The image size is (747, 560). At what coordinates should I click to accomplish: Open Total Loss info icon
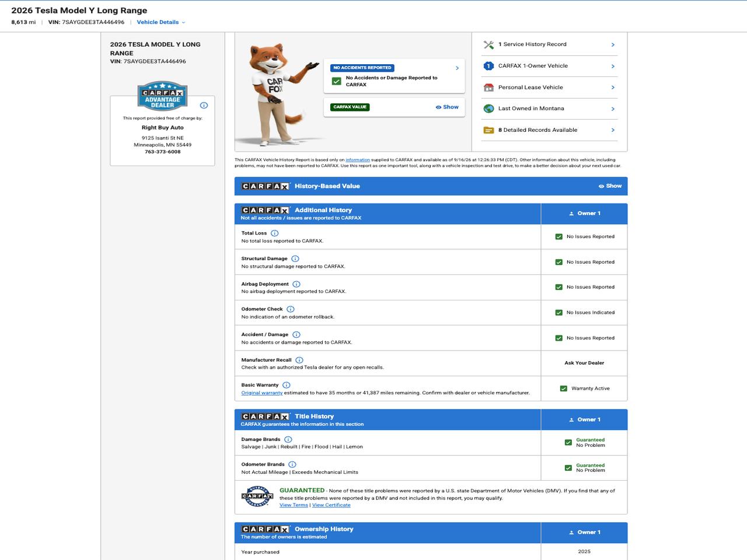coord(274,233)
